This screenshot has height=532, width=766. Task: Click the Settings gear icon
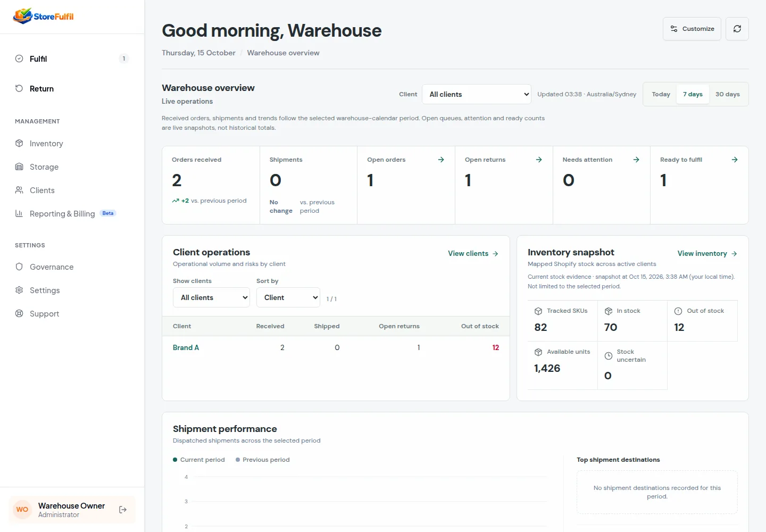19,290
